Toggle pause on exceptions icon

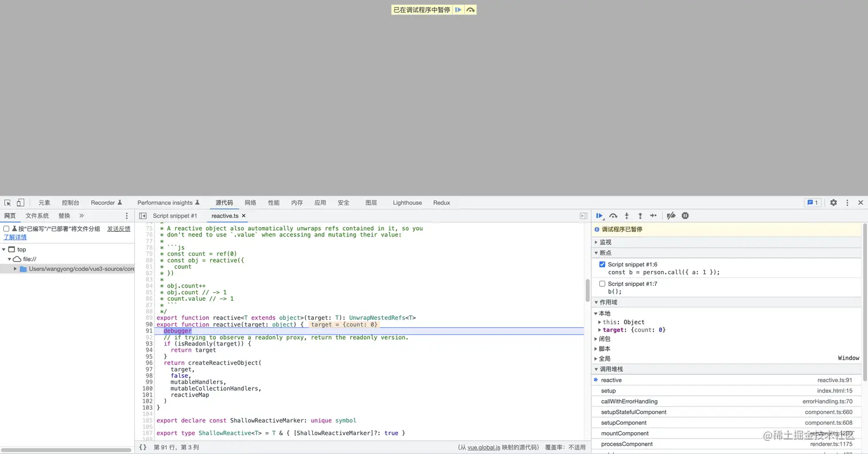[685, 216]
